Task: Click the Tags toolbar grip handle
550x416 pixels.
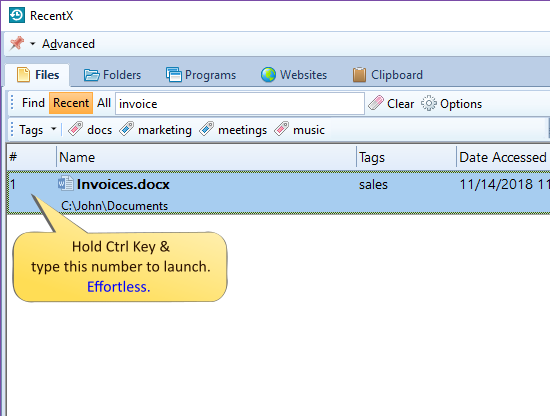Action: (x=12, y=129)
